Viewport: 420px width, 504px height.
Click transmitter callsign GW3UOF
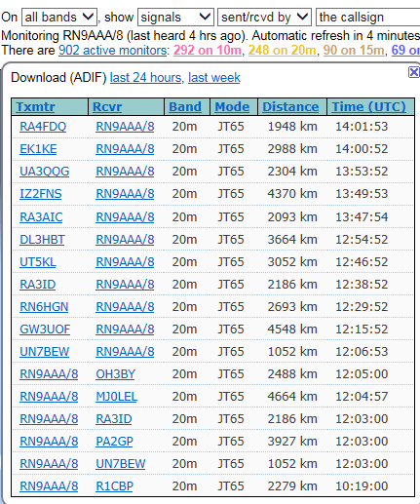point(45,330)
